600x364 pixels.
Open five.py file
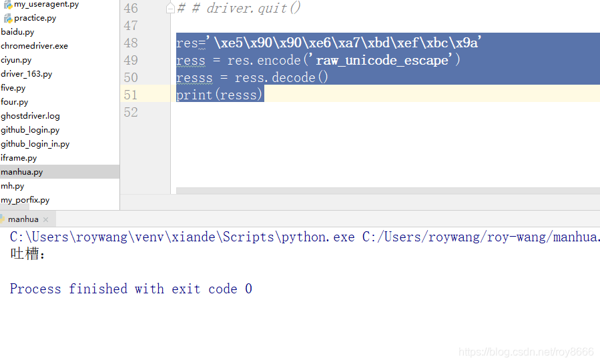[x=13, y=88]
